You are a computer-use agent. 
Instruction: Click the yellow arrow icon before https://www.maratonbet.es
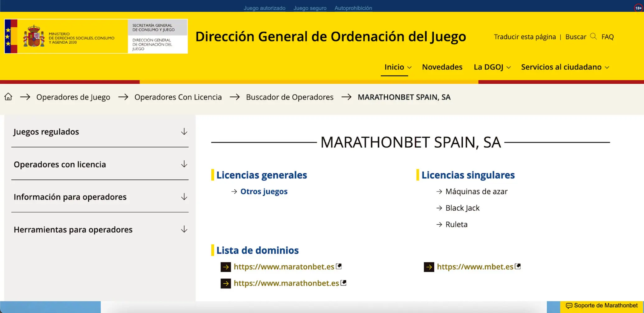coord(225,267)
